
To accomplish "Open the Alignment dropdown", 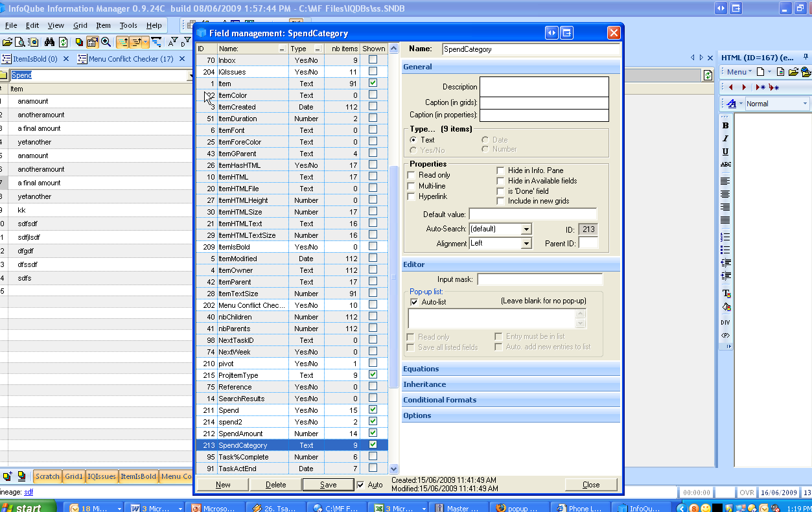I will 526,244.
